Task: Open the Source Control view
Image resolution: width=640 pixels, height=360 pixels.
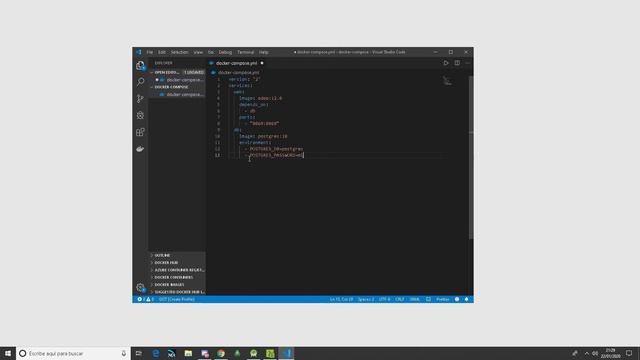Action: coord(140,98)
